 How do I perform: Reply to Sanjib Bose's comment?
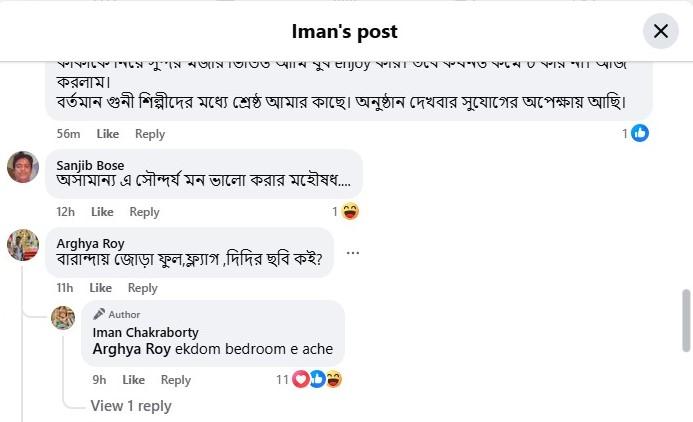pos(144,212)
